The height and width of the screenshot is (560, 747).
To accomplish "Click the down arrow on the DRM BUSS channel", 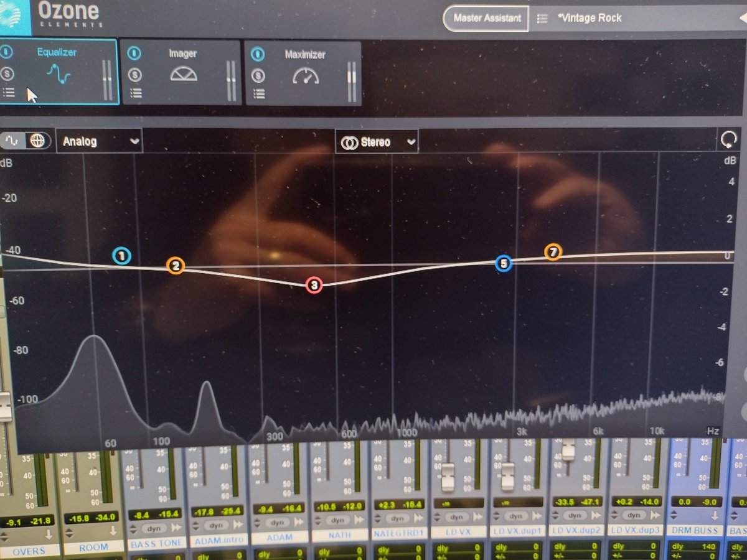I will (x=715, y=516).
